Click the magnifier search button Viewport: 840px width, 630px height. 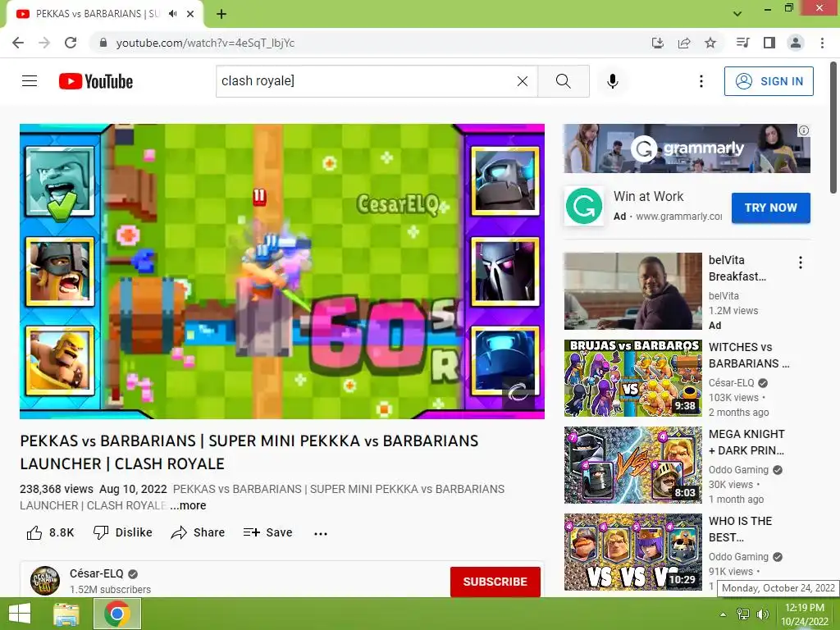563,81
